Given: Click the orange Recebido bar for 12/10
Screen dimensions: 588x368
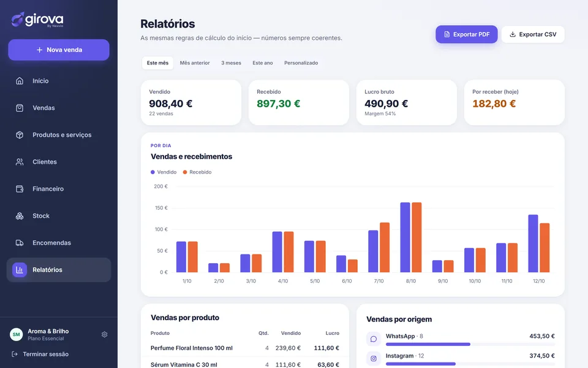Looking at the screenshot, I should click(x=545, y=248).
